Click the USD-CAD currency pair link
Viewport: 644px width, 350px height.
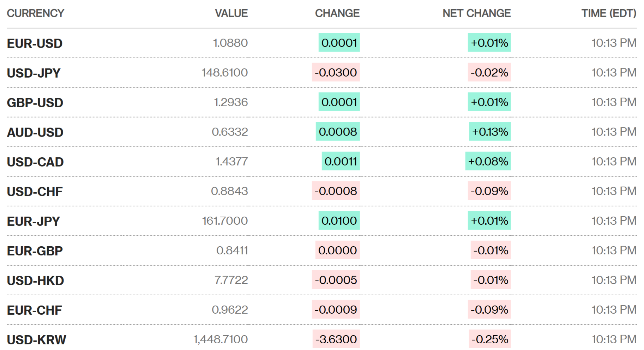click(x=35, y=162)
